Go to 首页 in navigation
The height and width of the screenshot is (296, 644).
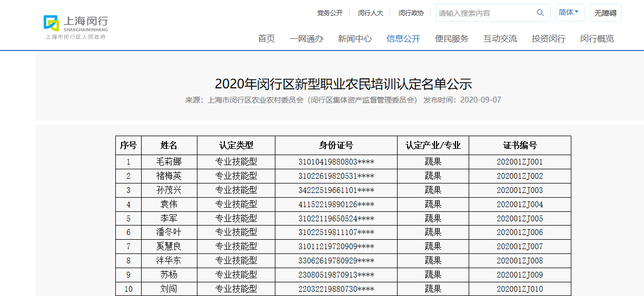point(266,38)
